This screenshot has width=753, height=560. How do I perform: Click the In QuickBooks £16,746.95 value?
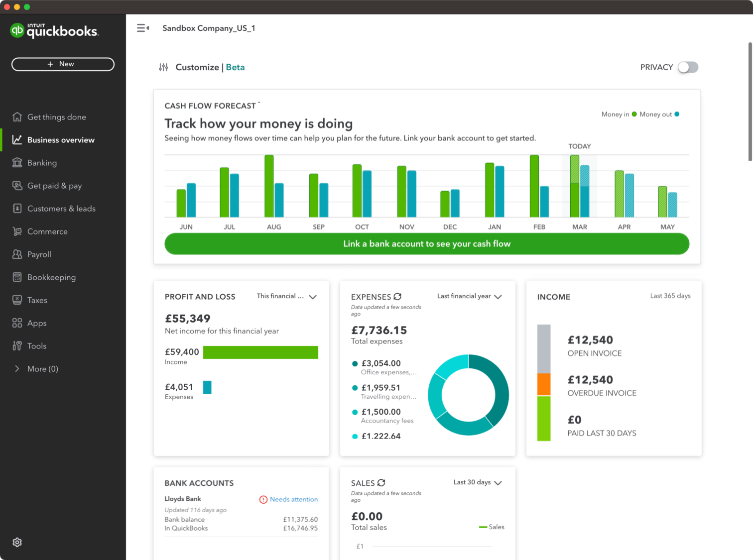coord(300,528)
